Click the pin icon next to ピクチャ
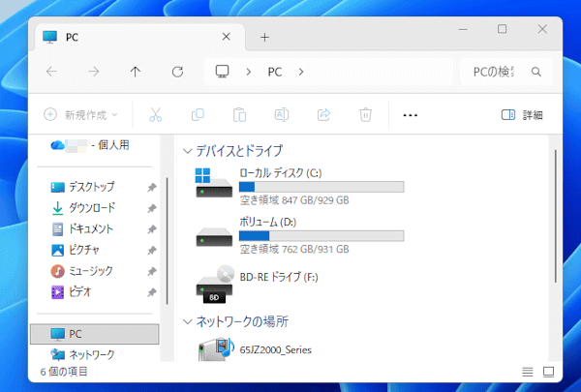 [152, 251]
